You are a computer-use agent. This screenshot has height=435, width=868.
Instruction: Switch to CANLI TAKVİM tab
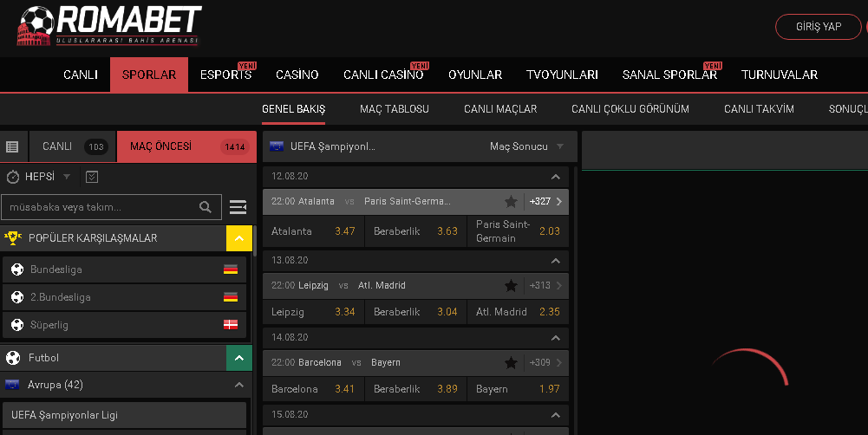[759, 109]
